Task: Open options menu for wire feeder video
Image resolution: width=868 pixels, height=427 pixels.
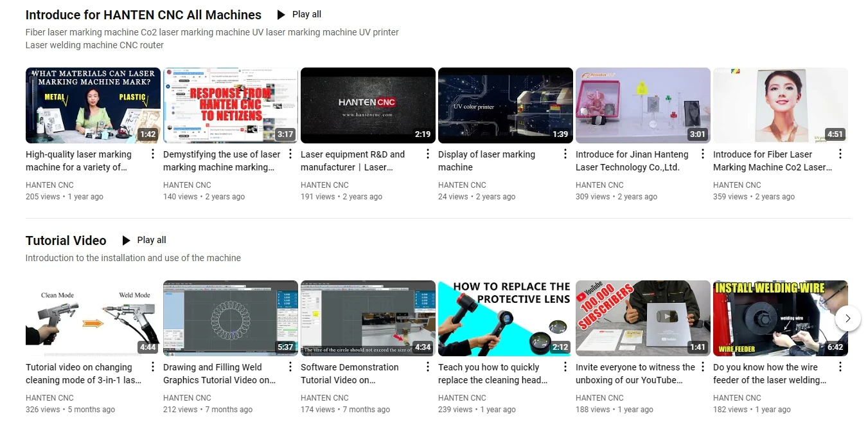Action: click(x=840, y=367)
